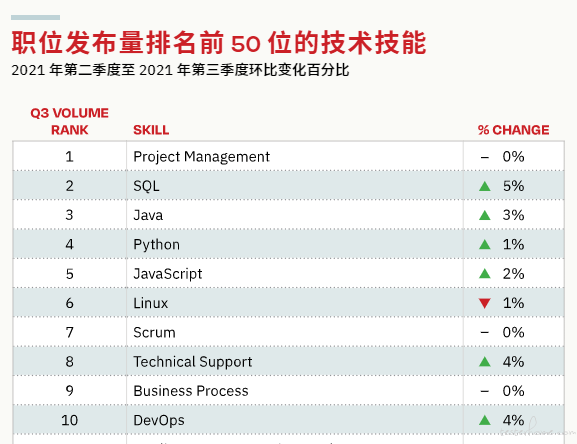Click the dash symbol in Scrum row
This screenshot has width=577, height=444.
click(485, 333)
